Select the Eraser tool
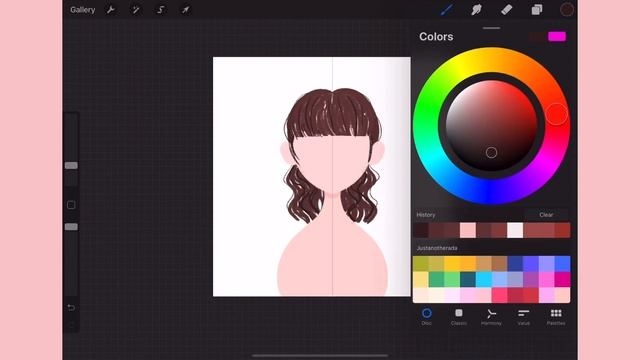 click(507, 10)
